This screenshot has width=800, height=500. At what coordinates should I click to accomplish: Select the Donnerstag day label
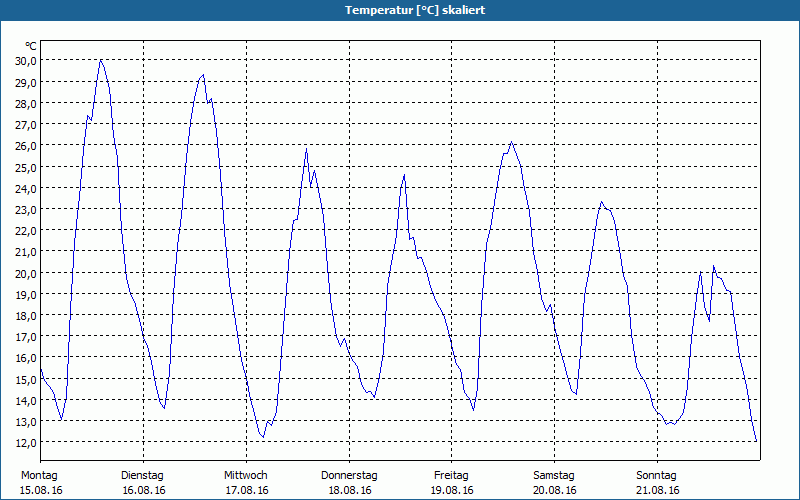349,476
